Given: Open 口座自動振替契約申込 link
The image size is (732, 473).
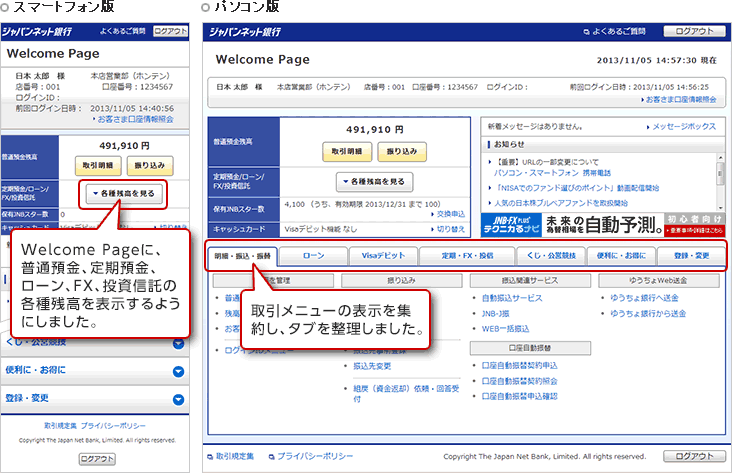Looking at the screenshot, I should click(x=520, y=366).
